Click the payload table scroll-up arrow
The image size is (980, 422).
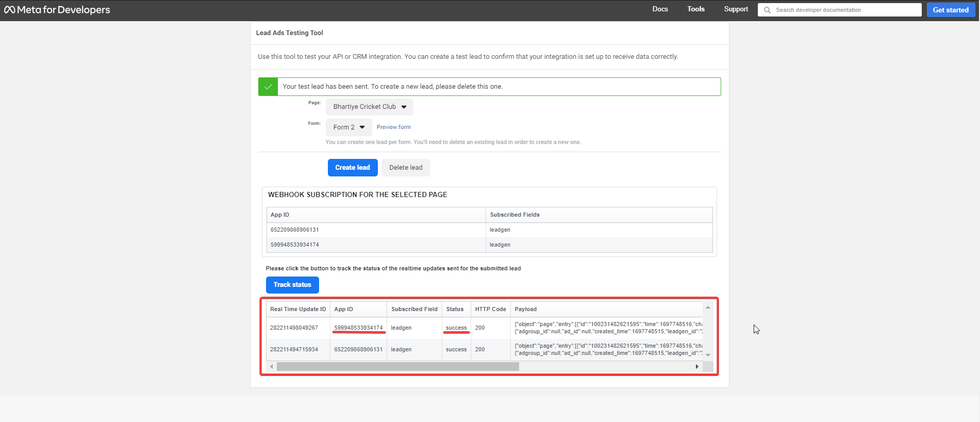point(708,307)
